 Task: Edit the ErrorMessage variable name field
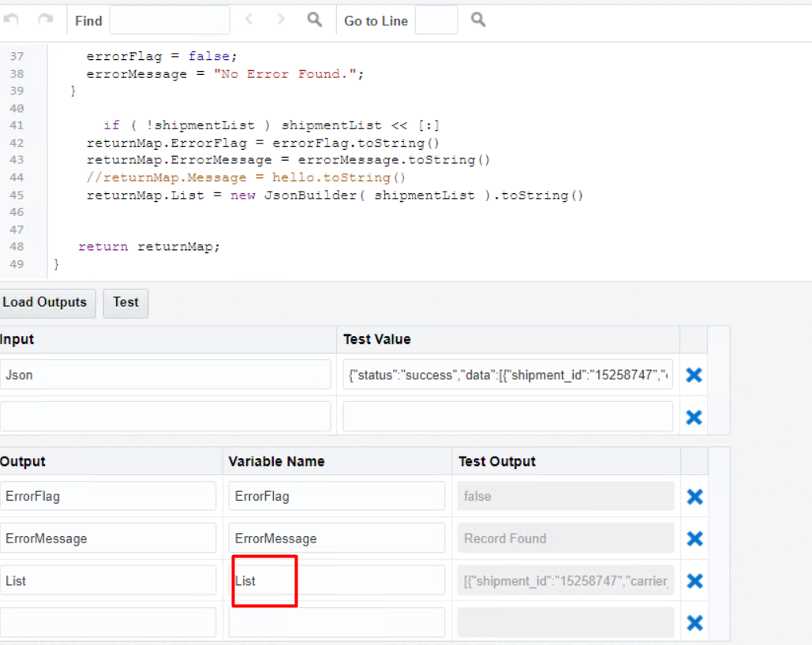pyautogui.click(x=337, y=539)
